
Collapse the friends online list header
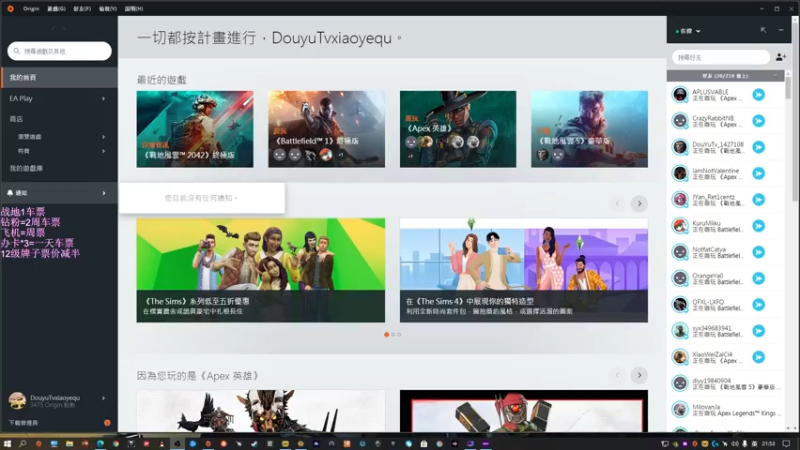click(726, 76)
